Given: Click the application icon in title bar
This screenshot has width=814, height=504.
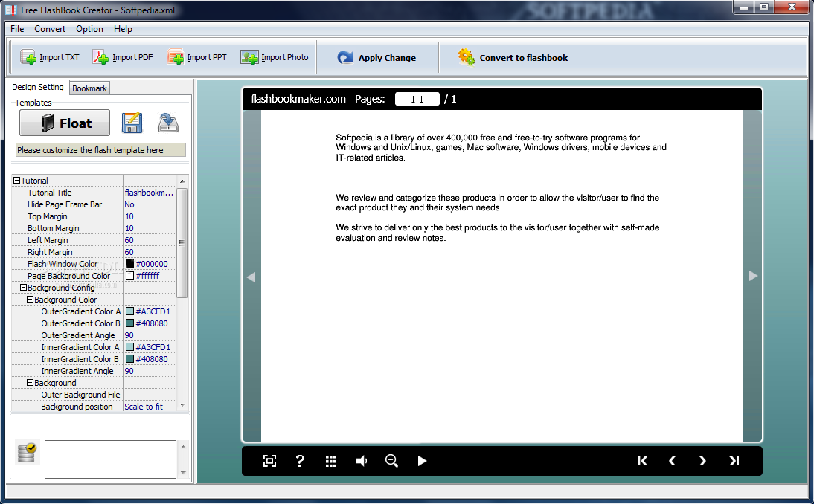Looking at the screenshot, I should [10, 10].
